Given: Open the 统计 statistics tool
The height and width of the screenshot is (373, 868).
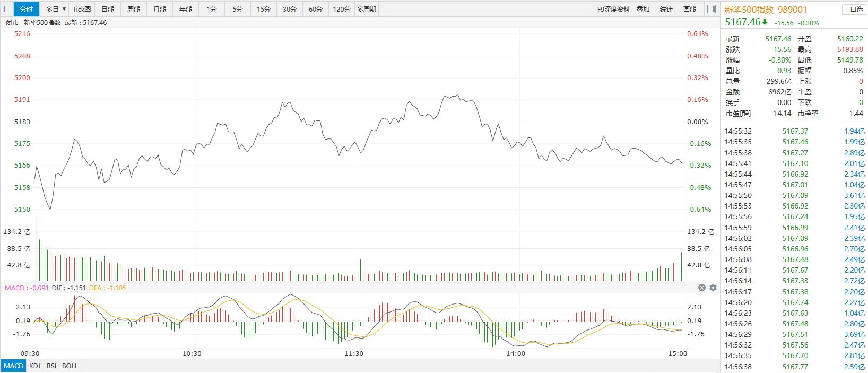Looking at the screenshot, I should pos(666,9).
